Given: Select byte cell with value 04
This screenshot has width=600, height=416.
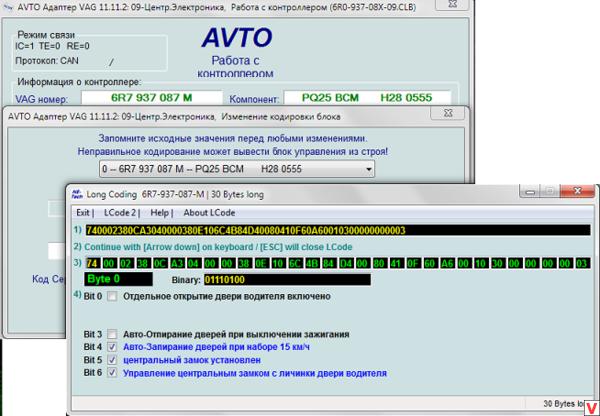Looking at the screenshot, I should click(193, 263).
